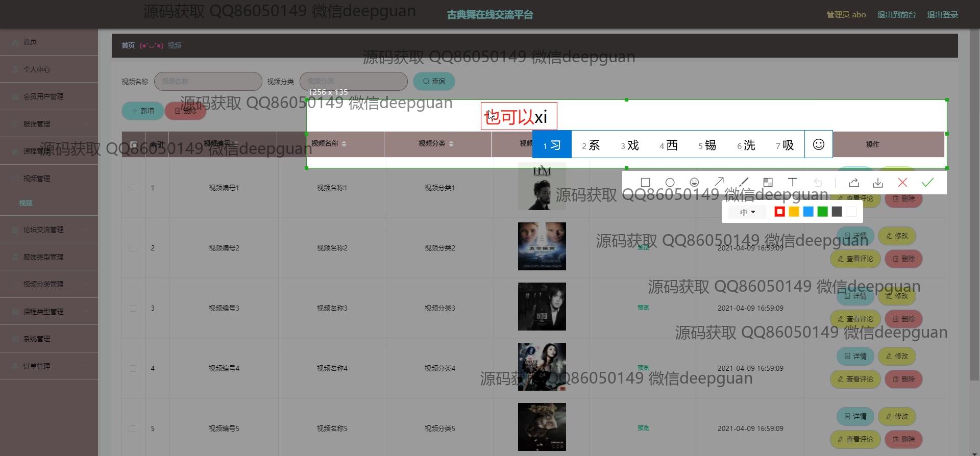
Task: Expand 论坛交流管理 sidebar menu
Action: [49, 230]
